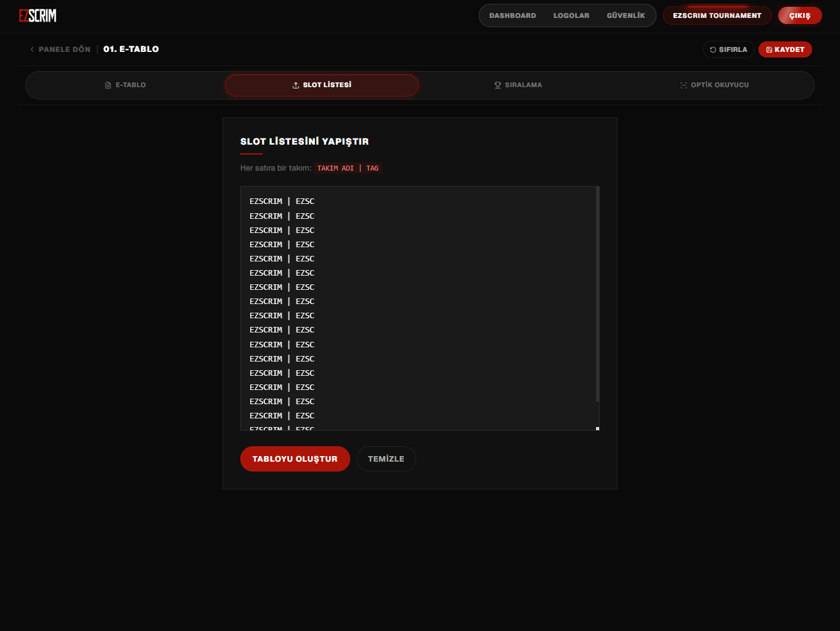Click Tabloyu Oluştur button
The width and height of the screenshot is (840, 631).
pos(295,459)
